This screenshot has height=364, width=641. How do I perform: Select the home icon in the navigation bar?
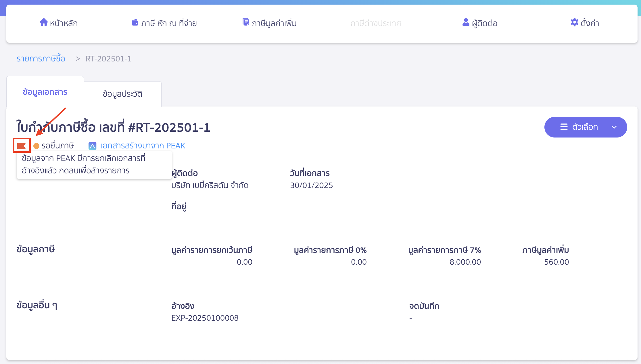(44, 23)
